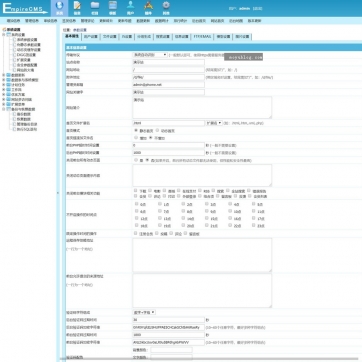This screenshot has height=362, width=362.
Task: Open 后台首页 in the secondary menu
Action: pos(199,21)
